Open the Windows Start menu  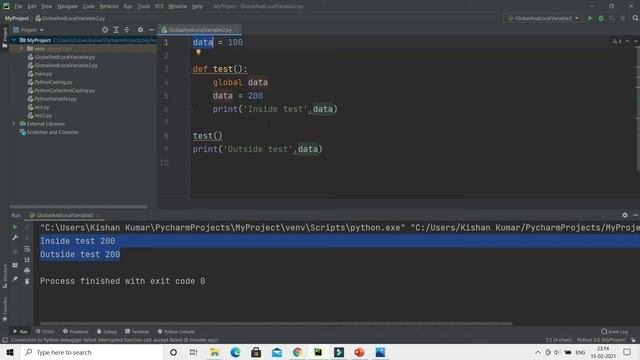(10, 352)
